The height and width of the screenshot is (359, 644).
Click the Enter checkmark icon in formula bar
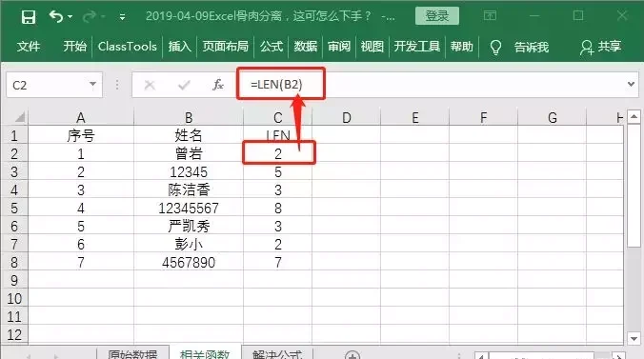pos(184,85)
